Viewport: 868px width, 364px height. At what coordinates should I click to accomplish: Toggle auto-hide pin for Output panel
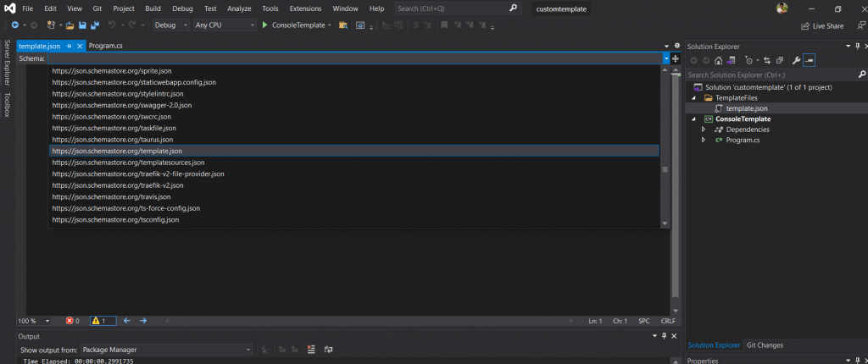665,336
